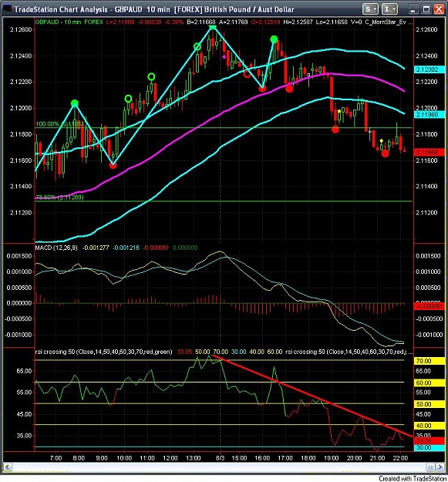Click the 'C_MornStar_Ev ...' analysis label

pos(389,22)
